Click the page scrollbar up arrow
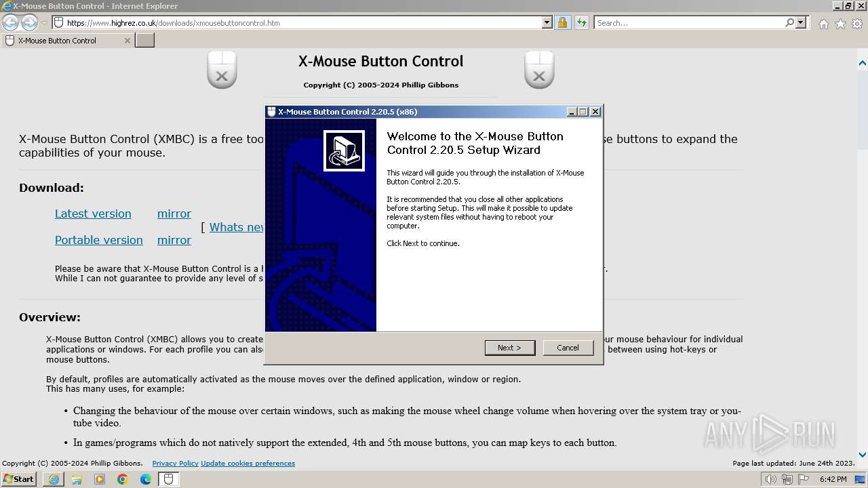 click(x=863, y=64)
